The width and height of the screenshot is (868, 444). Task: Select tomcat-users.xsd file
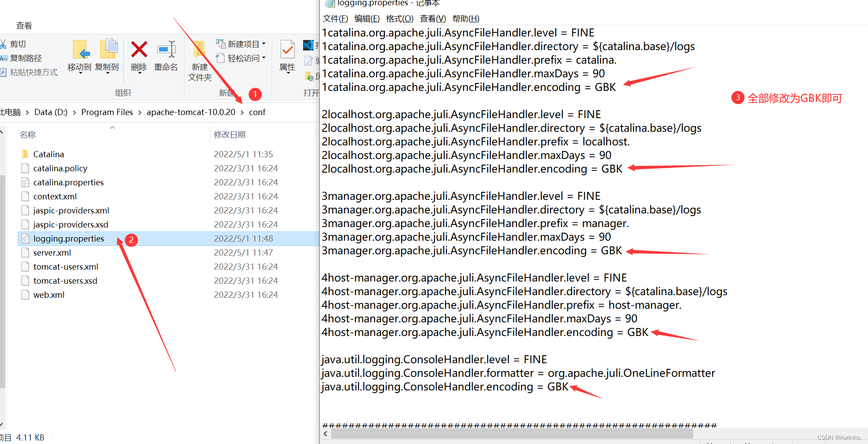tap(65, 281)
